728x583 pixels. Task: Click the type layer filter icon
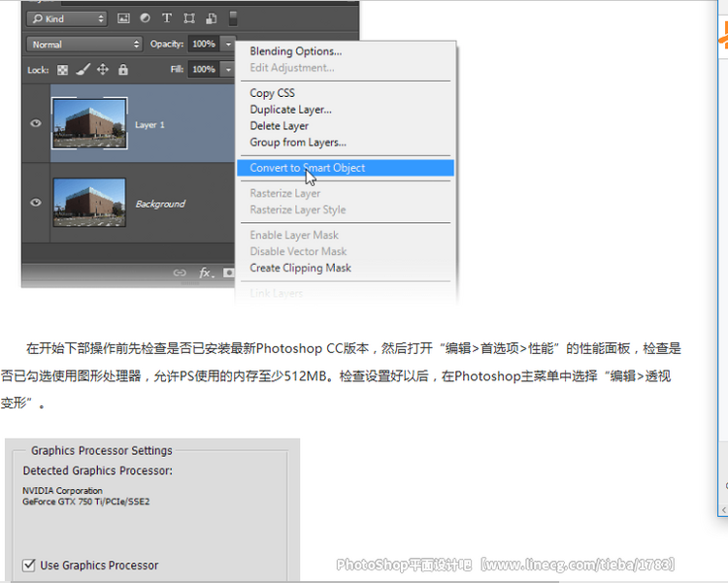point(167,18)
